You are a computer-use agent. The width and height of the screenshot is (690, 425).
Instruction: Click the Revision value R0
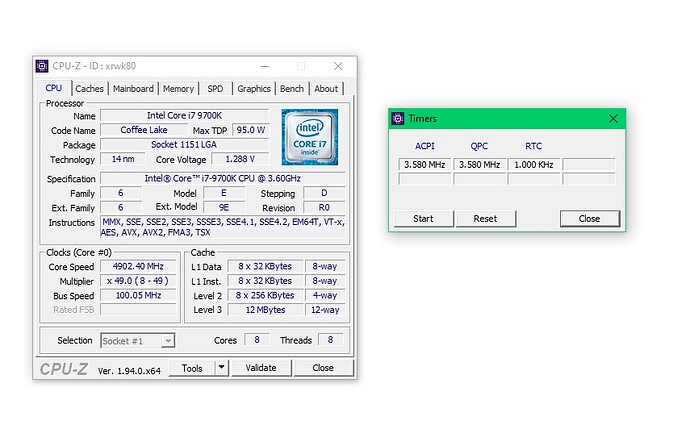[324, 208]
